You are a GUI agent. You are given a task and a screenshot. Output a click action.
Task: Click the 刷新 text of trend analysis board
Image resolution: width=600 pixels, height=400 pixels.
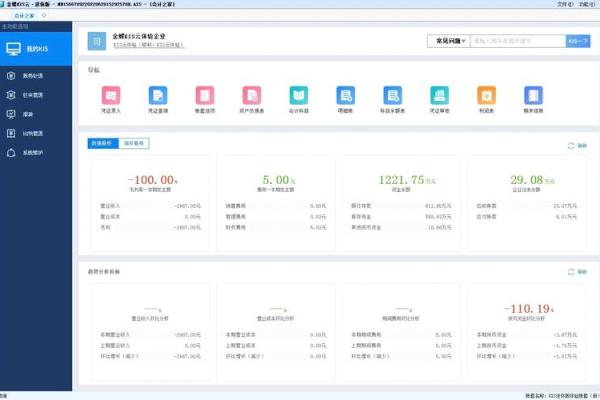point(582,272)
